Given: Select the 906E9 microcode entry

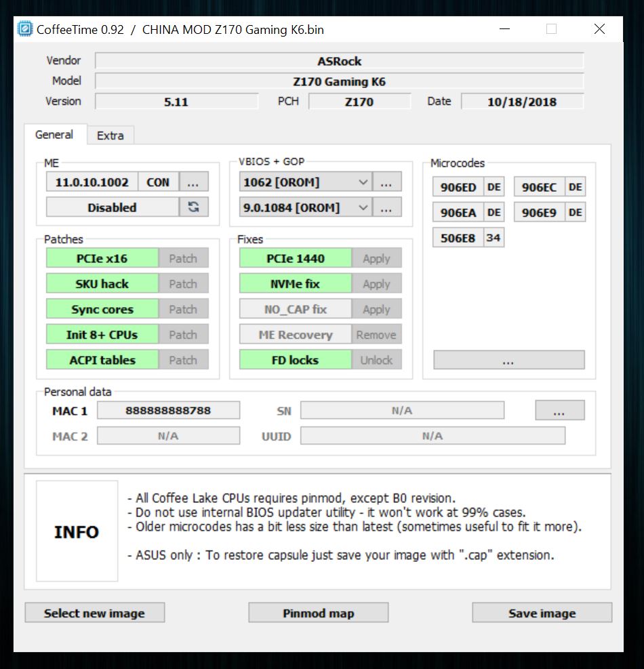Looking at the screenshot, I should coord(539,212).
